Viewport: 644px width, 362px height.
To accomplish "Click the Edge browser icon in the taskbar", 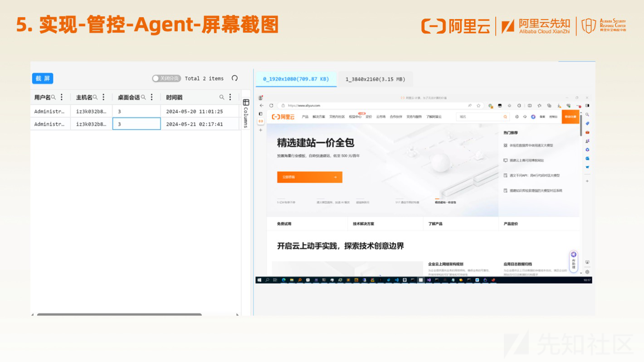I will pos(284,280).
